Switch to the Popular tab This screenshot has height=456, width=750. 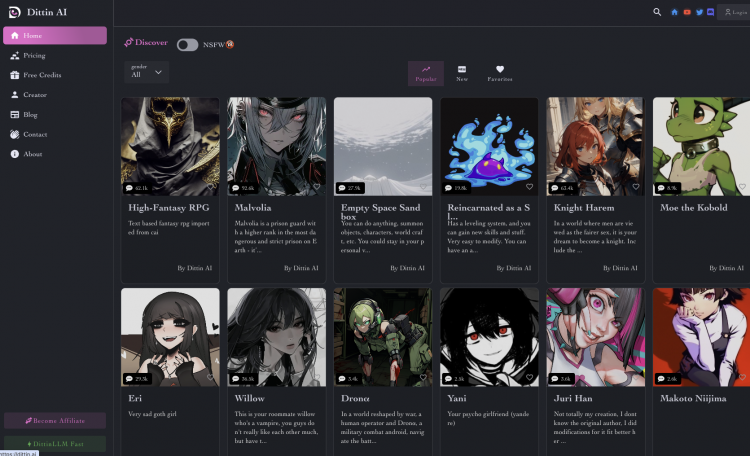tap(426, 73)
